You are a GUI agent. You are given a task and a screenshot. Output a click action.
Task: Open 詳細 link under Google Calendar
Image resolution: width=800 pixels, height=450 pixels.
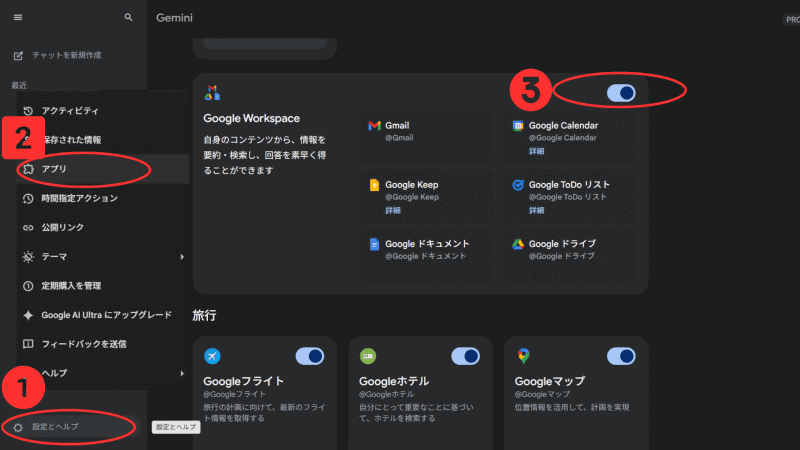click(x=536, y=151)
